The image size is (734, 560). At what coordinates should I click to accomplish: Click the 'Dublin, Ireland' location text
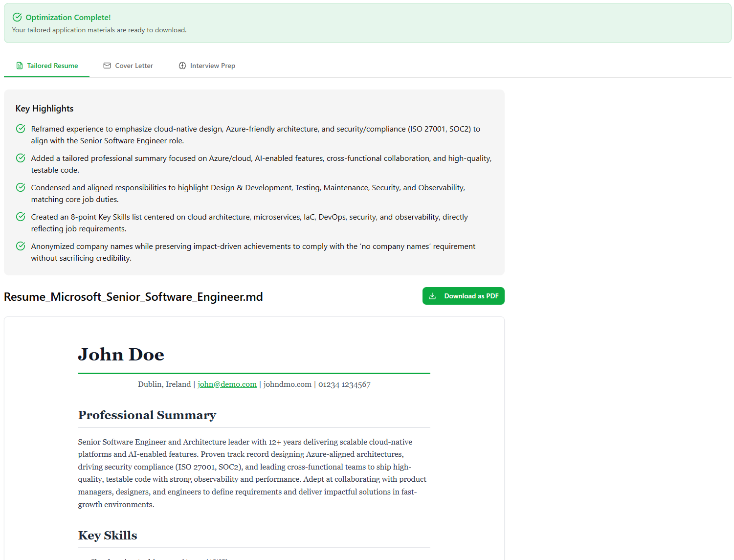(x=164, y=384)
